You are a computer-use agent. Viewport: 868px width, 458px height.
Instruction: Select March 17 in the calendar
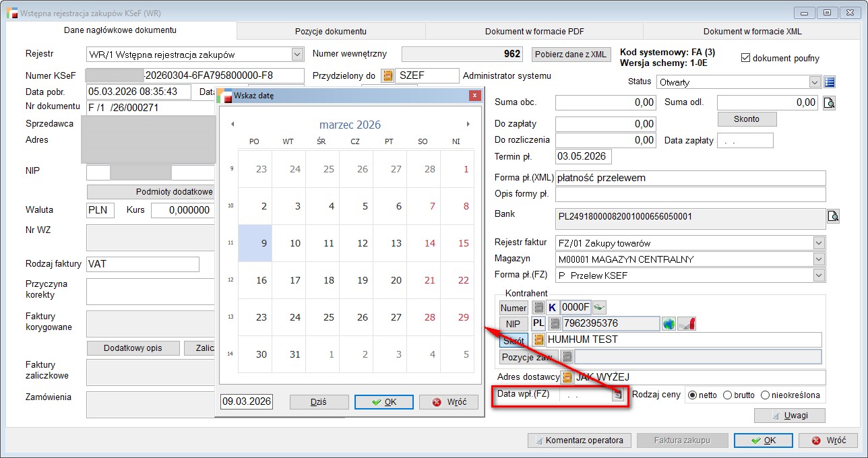(x=295, y=280)
